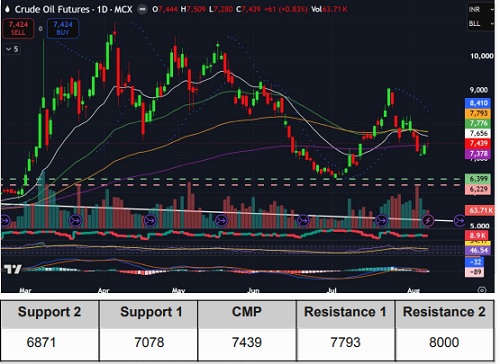
Task: Click the rollover arrow marker near April
Action: pos(76,220)
